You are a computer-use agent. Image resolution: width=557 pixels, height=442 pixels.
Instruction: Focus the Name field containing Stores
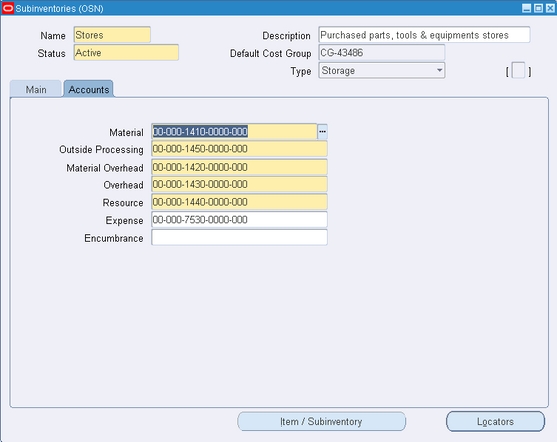[x=112, y=35]
